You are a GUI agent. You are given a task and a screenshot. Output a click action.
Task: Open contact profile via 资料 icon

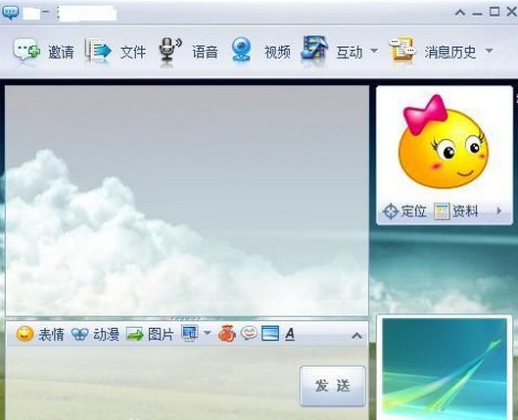442,211
